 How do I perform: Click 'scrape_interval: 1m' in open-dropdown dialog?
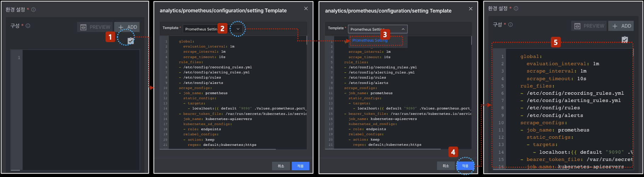click(369, 52)
